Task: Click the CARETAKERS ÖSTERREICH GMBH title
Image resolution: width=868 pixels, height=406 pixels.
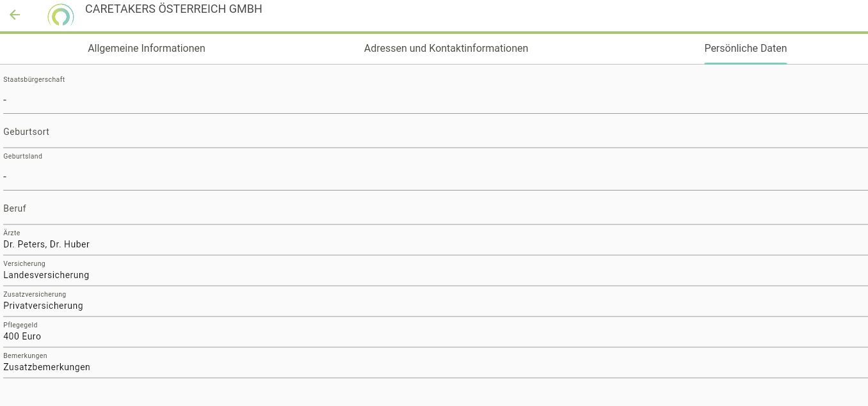Action: pyautogui.click(x=173, y=10)
